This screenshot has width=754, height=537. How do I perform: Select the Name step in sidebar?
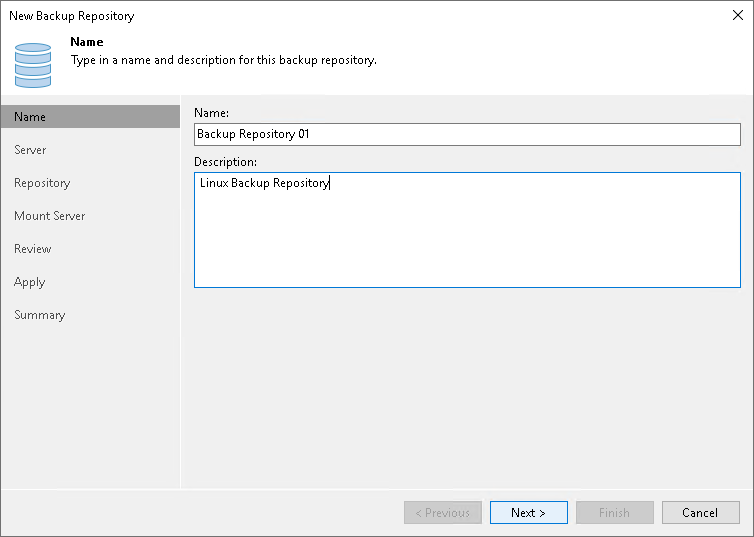pyautogui.click(x=30, y=117)
